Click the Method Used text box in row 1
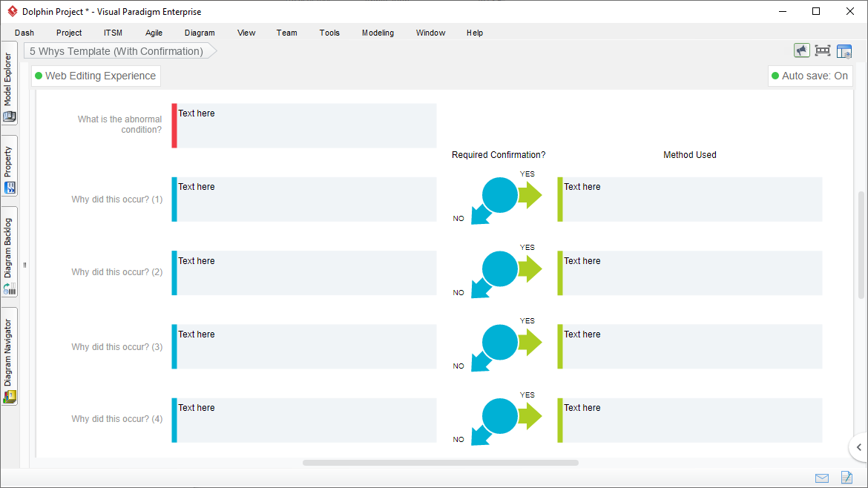 pyautogui.click(x=690, y=200)
